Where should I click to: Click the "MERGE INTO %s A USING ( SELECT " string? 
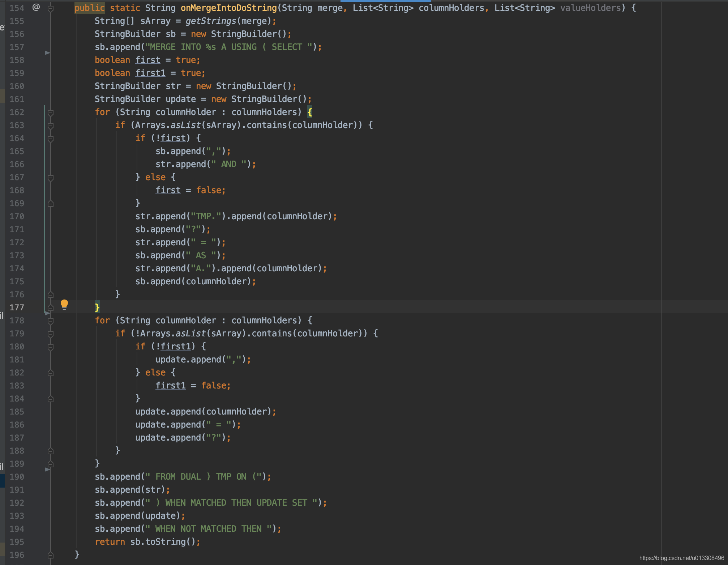(x=229, y=47)
